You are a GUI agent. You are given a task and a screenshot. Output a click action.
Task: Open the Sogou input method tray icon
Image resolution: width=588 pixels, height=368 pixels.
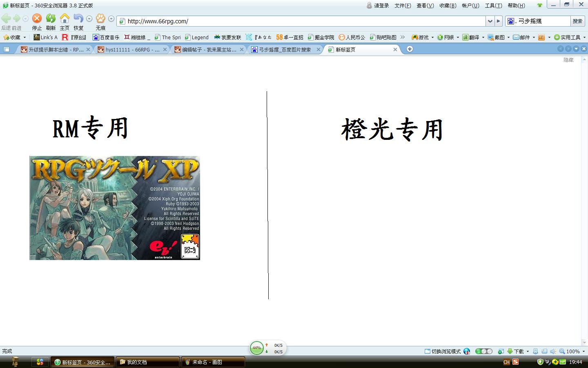[516, 362]
